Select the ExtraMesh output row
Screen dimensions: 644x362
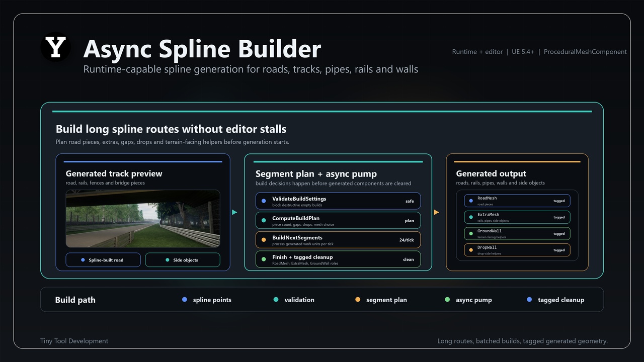[x=517, y=217]
